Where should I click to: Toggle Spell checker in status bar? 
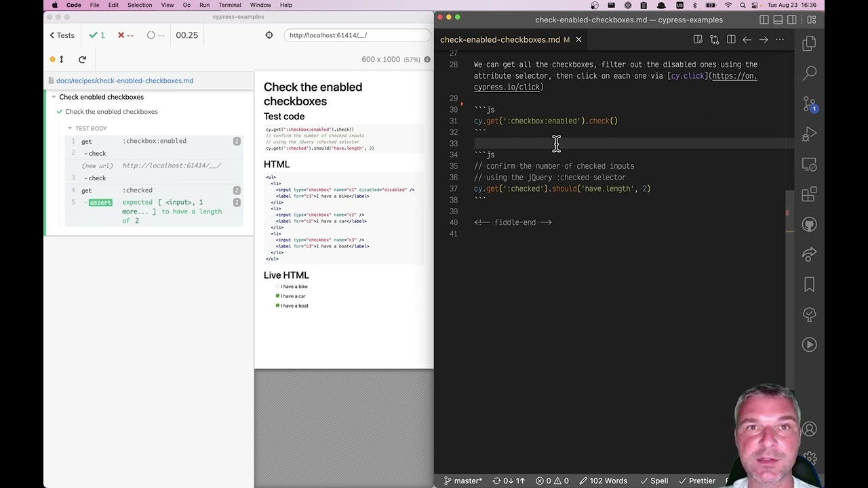tap(653, 481)
